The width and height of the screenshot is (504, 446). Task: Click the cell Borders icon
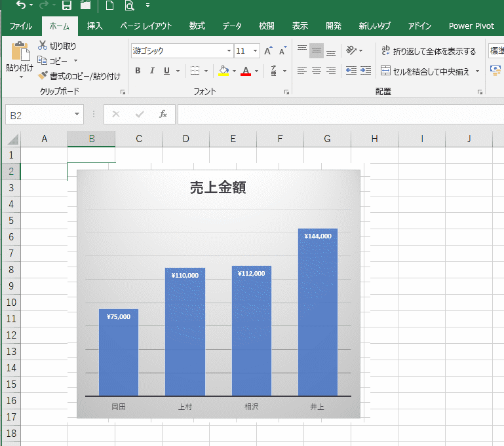[195, 71]
